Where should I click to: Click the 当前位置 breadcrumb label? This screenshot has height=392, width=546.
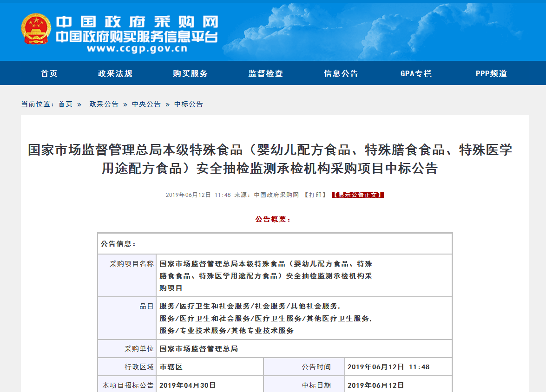coord(38,104)
